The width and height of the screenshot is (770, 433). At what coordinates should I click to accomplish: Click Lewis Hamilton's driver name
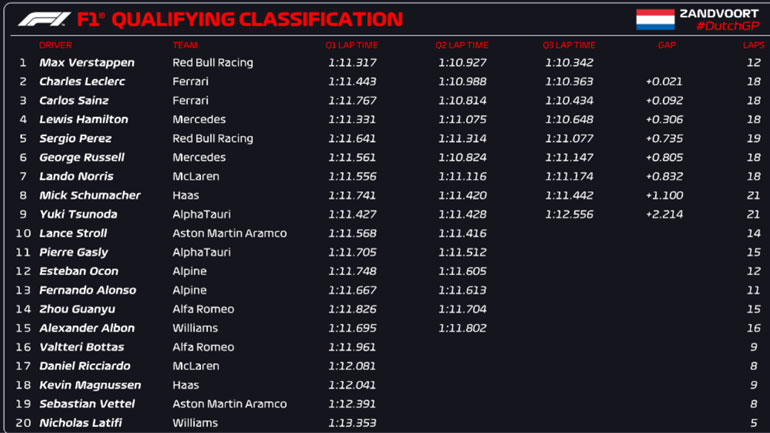[83, 120]
